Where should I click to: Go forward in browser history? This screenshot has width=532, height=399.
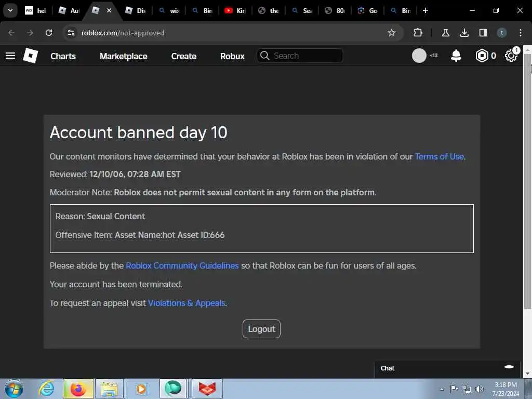30,33
